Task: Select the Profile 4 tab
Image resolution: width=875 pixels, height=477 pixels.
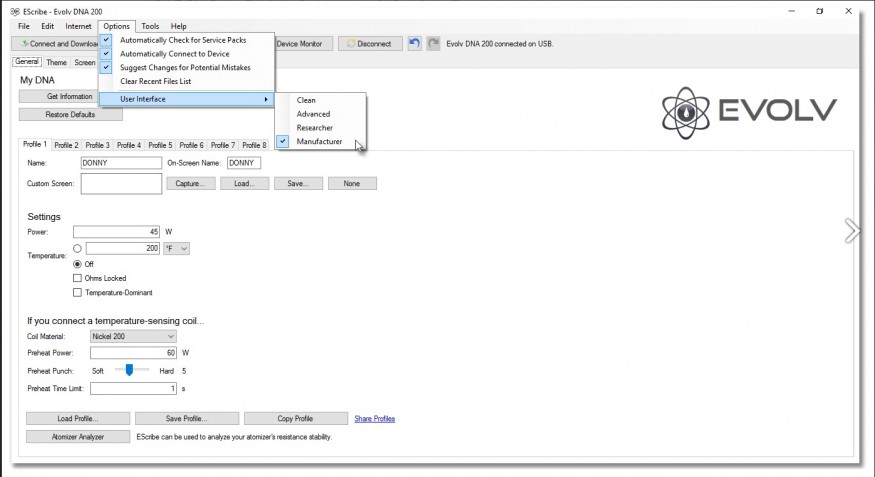Action: pos(129,145)
